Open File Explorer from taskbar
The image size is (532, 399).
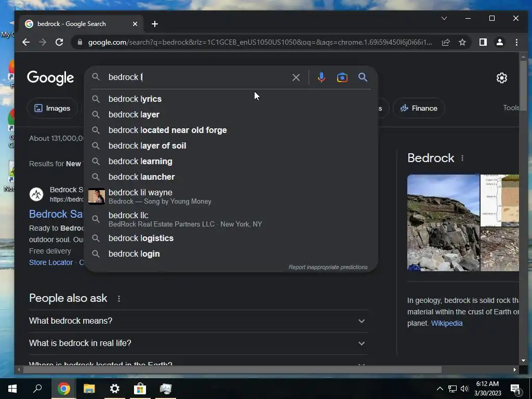coord(89,389)
